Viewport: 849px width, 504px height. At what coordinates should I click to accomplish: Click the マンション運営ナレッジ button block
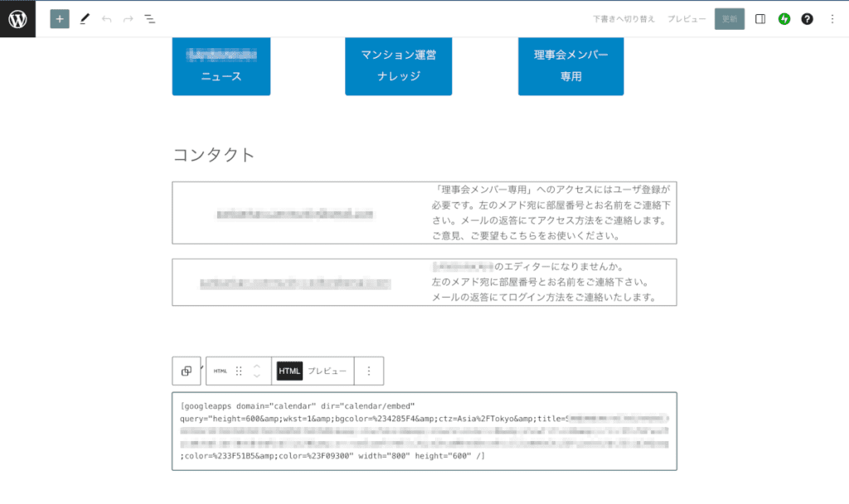[x=399, y=66]
